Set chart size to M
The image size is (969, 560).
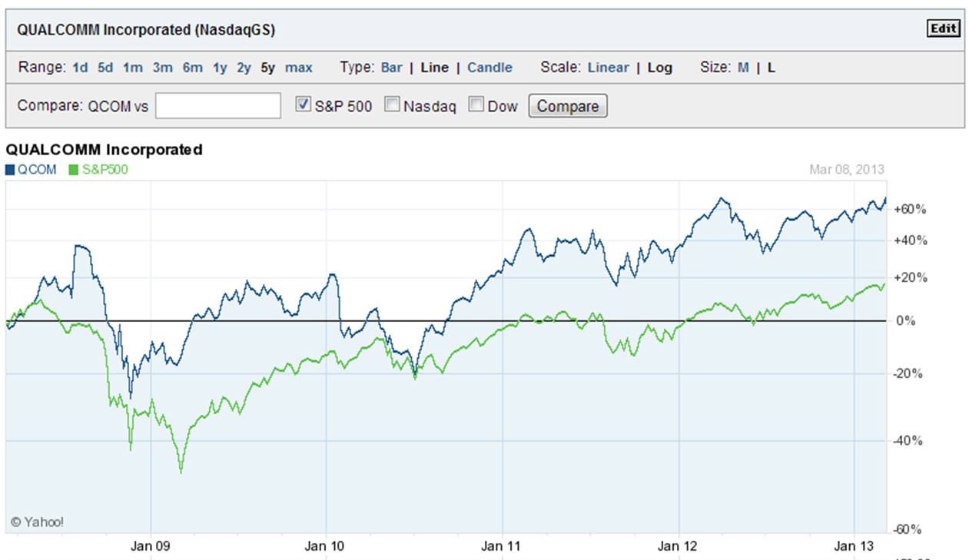[743, 68]
